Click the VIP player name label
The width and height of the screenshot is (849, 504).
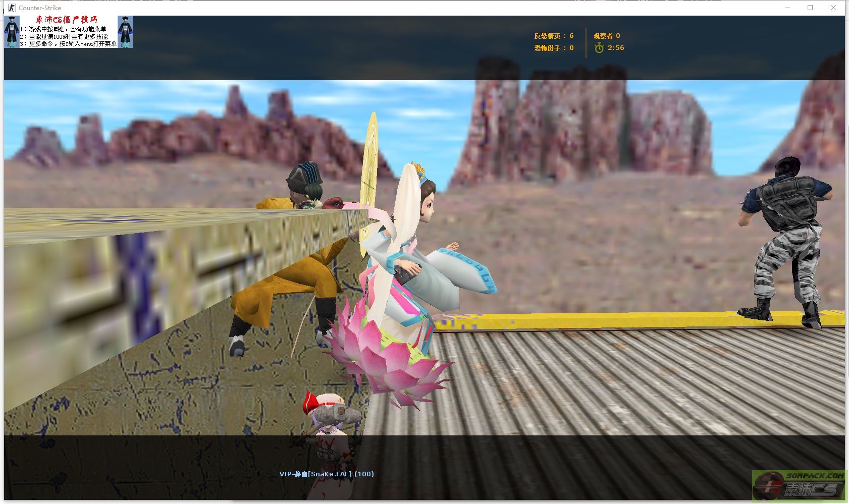[x=327, y=474]
